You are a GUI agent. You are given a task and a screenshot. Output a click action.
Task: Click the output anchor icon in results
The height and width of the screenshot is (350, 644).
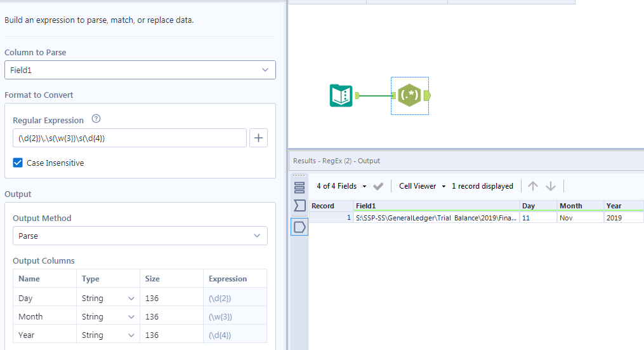pos(299,227)
